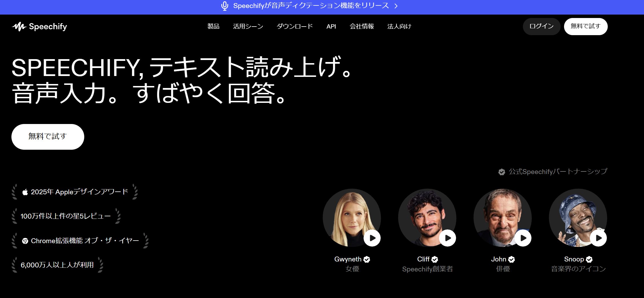Click the 俳優 caption under John
Screen dimensions: 644x298
(503, 269)
